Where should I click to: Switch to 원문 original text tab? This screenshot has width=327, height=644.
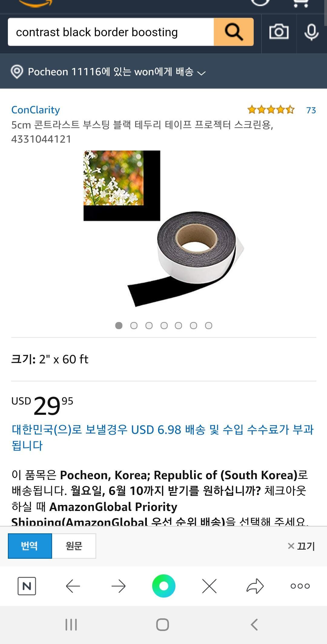point(74,546)
